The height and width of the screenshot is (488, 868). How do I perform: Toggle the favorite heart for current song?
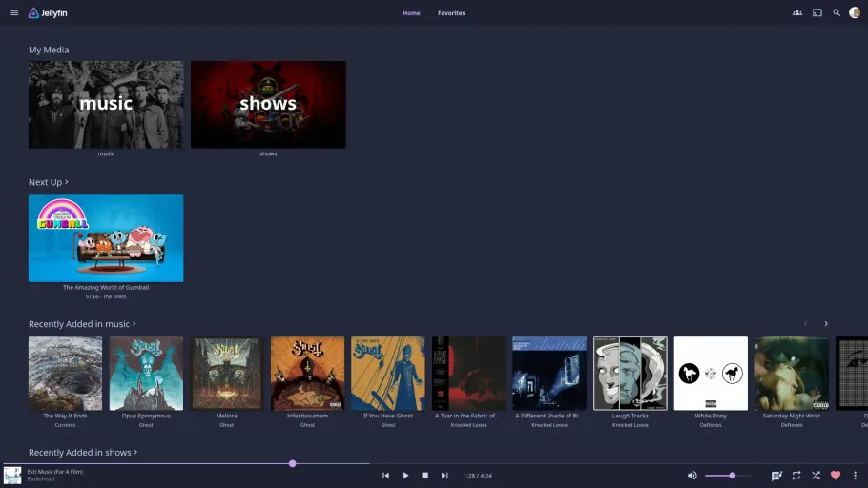836,476
